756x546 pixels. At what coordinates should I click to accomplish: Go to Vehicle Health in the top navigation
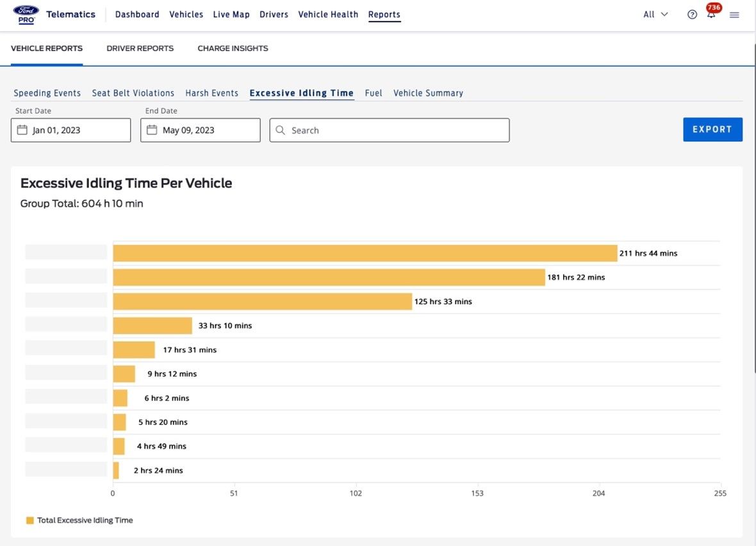point(328,14)
